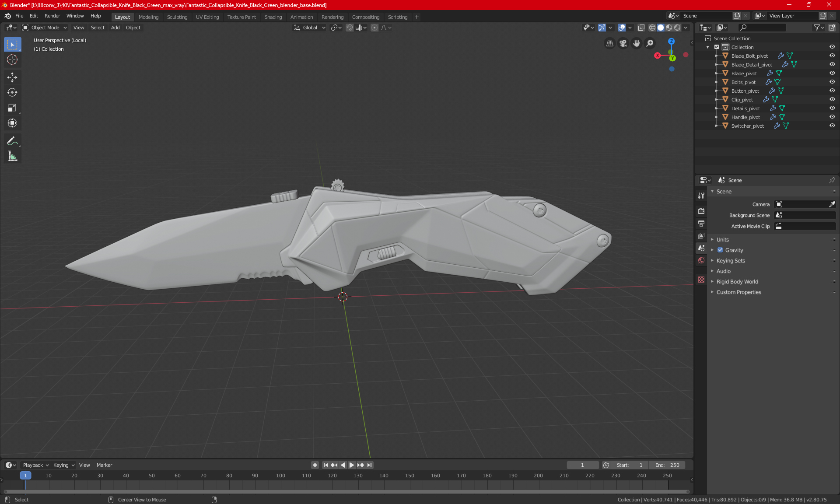Open the Render menu
This screenshot has height=504, width=840.
[x=52, y=16]
